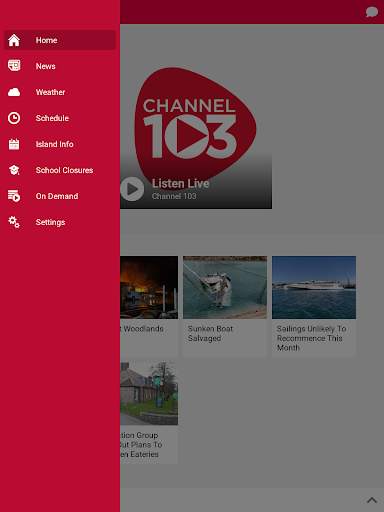Select the Home menu label
This screenshot has height=512, width=384.
coord(47,40)
